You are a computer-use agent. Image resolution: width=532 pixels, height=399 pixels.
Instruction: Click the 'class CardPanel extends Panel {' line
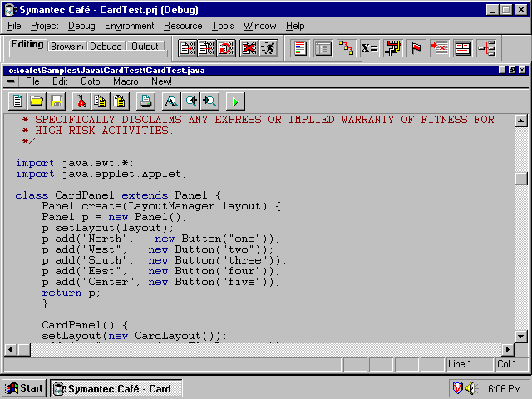[x=118, y=195]
